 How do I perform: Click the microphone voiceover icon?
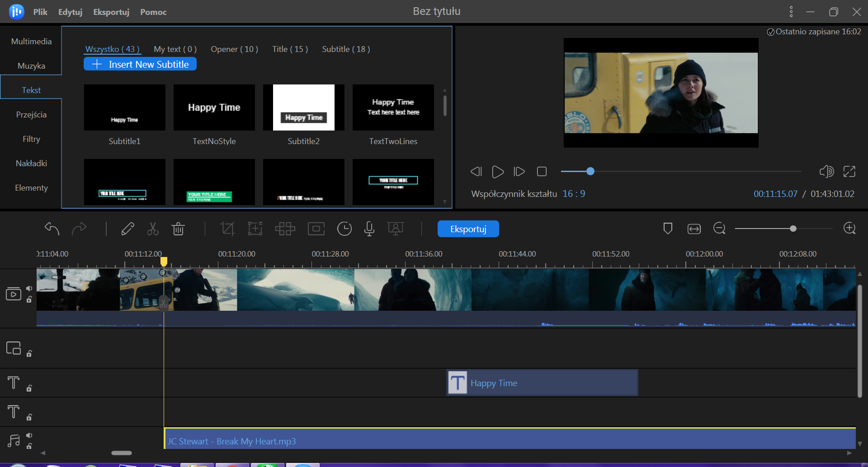(369, 229)
